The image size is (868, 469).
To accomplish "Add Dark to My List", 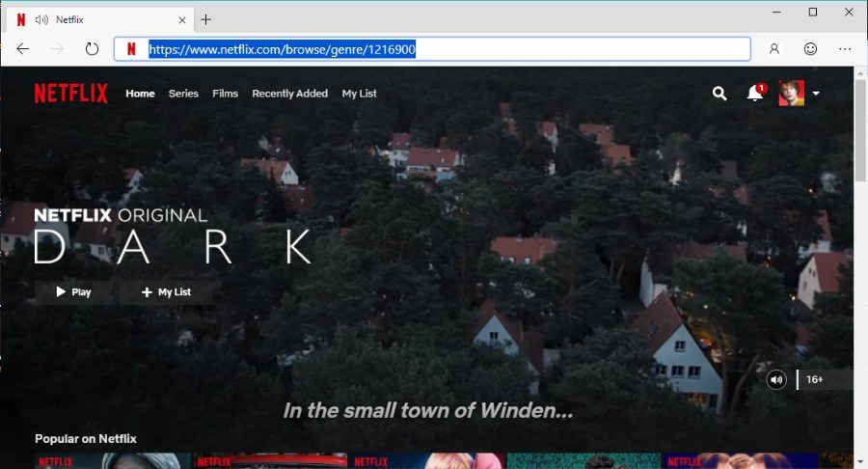I will (166, 292).
